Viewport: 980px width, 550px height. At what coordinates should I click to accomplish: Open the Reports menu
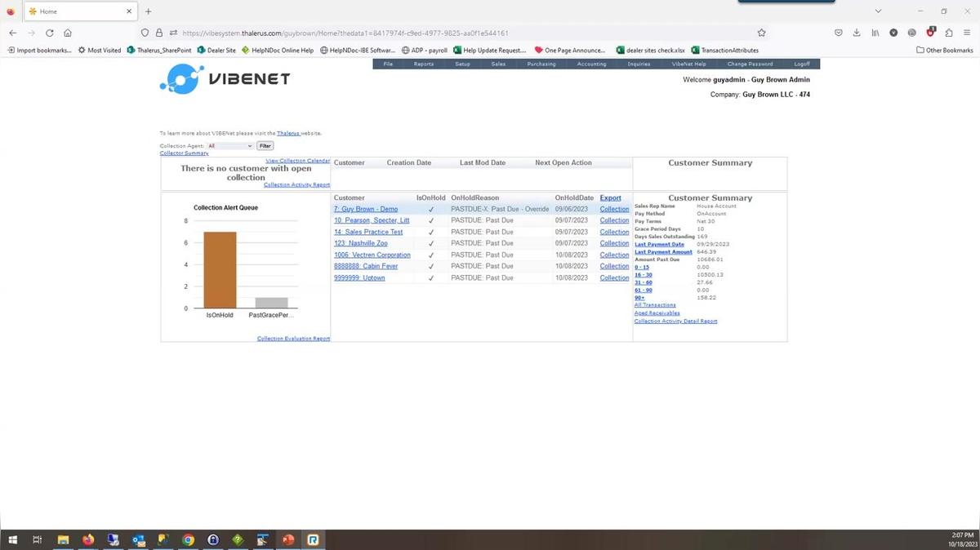click(x=423, y=64)
